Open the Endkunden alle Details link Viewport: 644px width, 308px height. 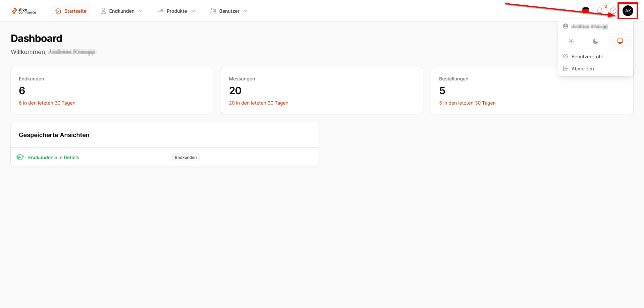pos(54,158)
